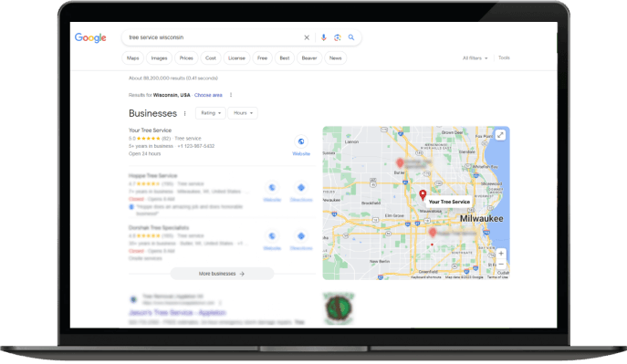Click the blurred pin below Milwaukee label
The width and height of the screenshot is (627, 364).
pyautogui.click(x=433, y=233)
